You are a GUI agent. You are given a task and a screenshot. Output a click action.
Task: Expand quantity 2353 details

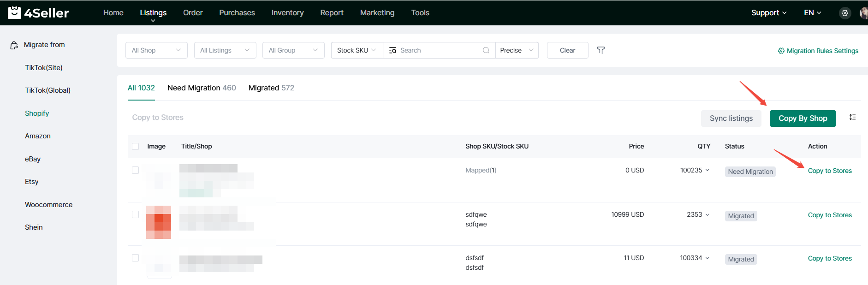tap(707, 215)
